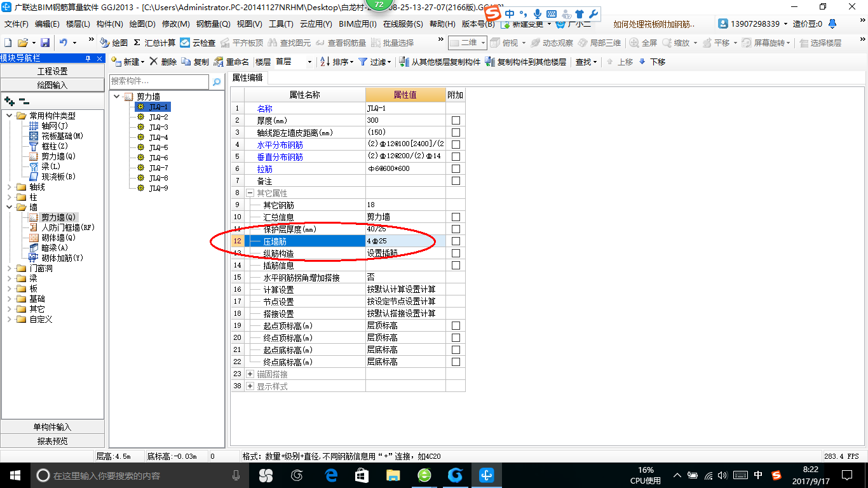This screenshot has height=488, width=868.
Task: Toggle 附加 checkbox for 压墙筋
Action: pyautogui.click(x=456, y=241)
